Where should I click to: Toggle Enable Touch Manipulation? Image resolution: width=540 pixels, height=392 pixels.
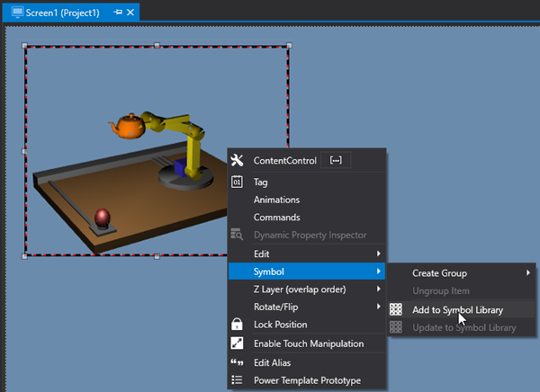click(x=308, y=343)
